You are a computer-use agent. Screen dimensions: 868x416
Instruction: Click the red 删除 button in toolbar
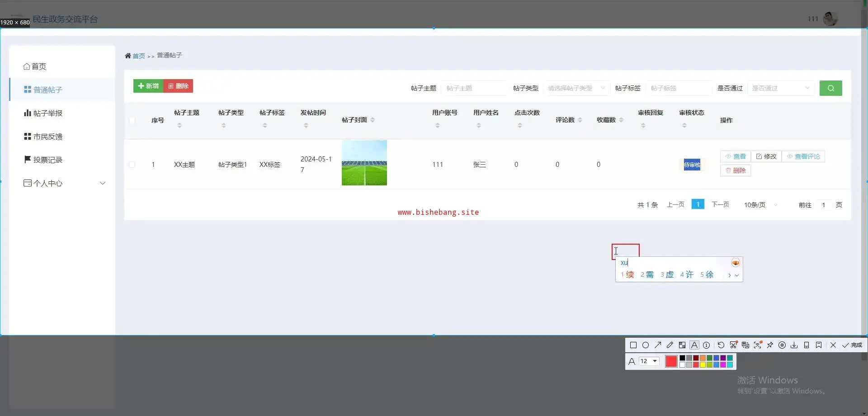pyautogui.click(x=178, y=86)
